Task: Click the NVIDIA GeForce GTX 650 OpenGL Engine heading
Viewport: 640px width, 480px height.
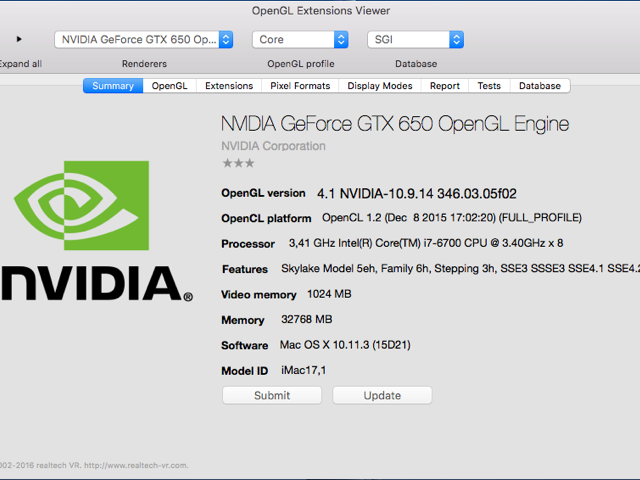Action: [x=395, y=124]
